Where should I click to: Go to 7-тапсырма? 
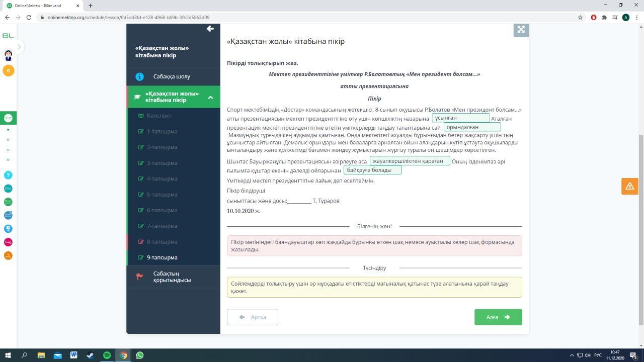click(x=174, y=226)
